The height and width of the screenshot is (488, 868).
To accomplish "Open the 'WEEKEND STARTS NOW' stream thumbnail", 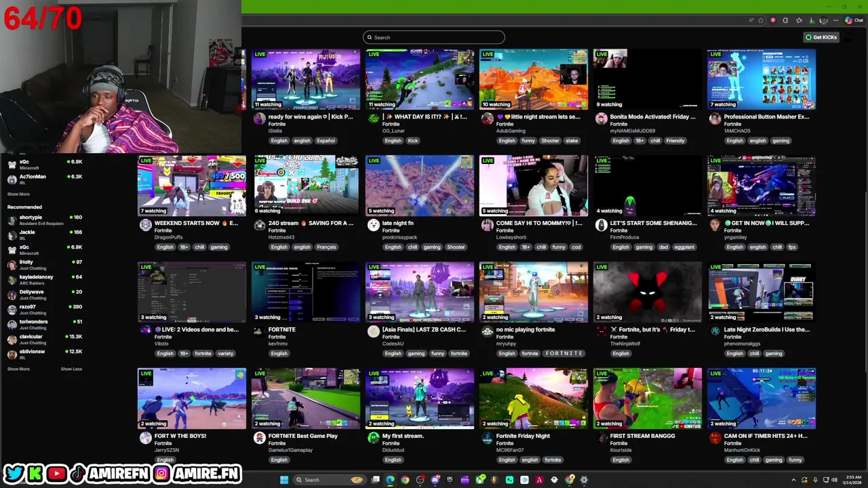I will (192, 186).
